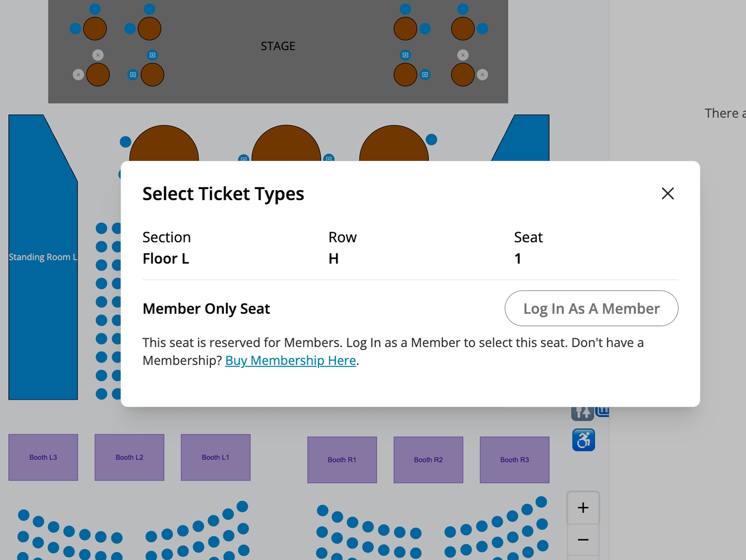
Task: Click the restroom icon on map
Action: click(582, 414)
